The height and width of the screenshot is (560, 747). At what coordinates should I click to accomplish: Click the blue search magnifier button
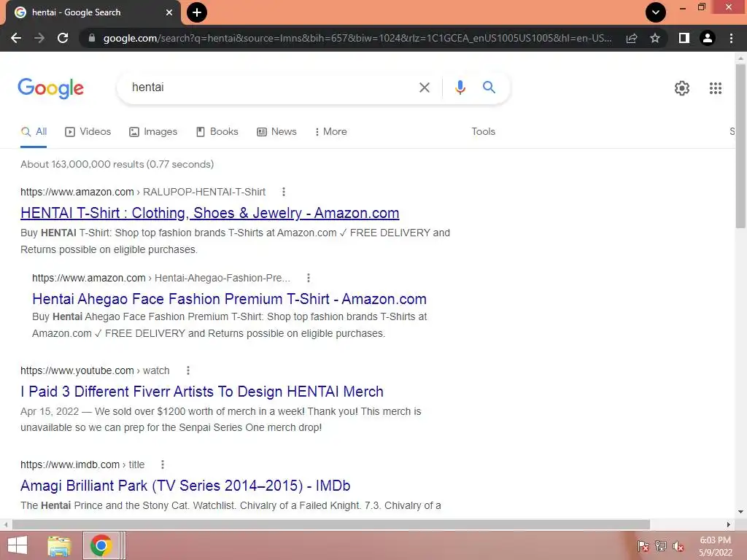click(x=489, y=87)
